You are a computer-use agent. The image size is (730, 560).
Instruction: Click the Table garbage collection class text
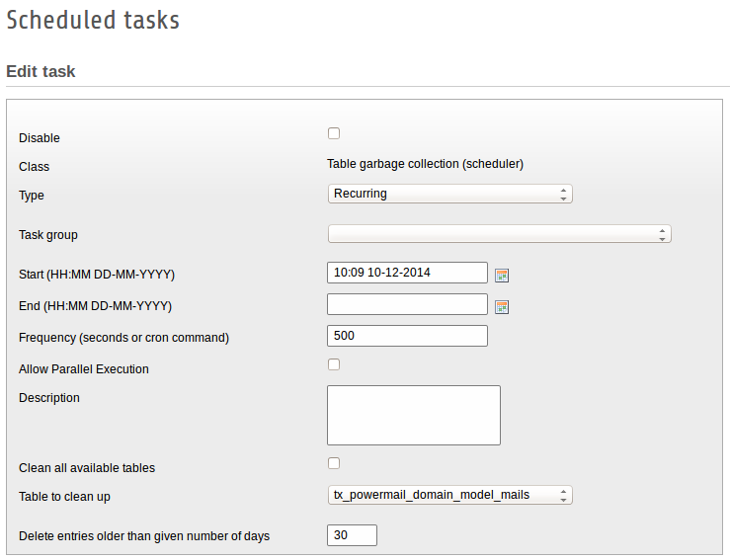tap(425, 164)
